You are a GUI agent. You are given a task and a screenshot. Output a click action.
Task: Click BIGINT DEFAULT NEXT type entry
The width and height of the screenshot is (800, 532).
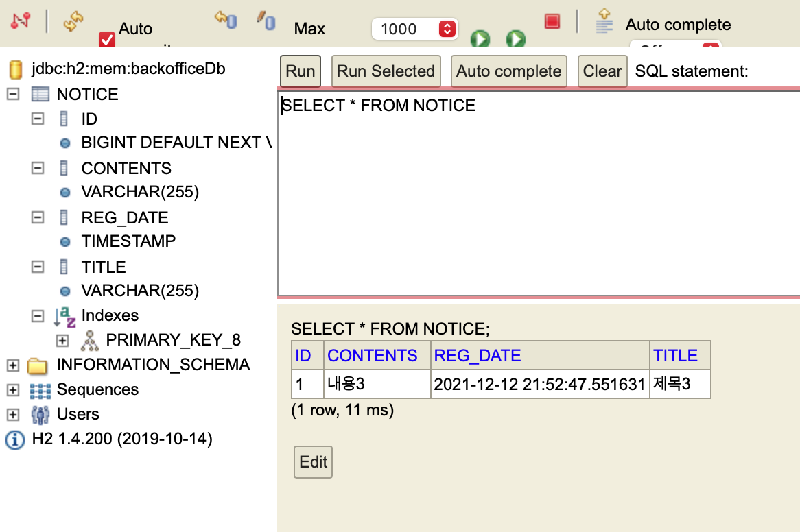176,143
